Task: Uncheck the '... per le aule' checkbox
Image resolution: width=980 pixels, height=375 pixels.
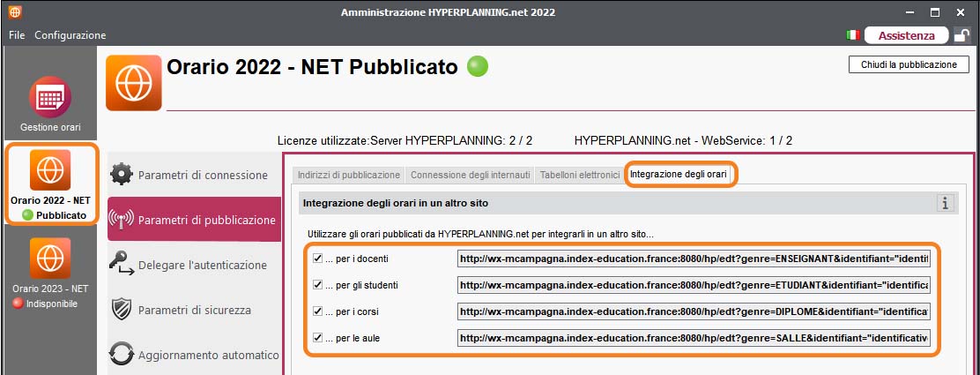Action: (317, 338)
